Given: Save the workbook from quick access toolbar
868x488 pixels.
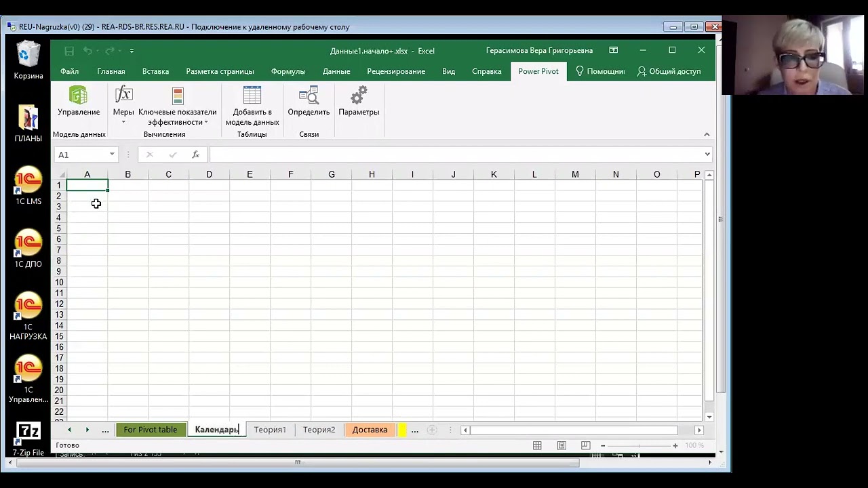Looking at the screenshot, I should point(69,51).
